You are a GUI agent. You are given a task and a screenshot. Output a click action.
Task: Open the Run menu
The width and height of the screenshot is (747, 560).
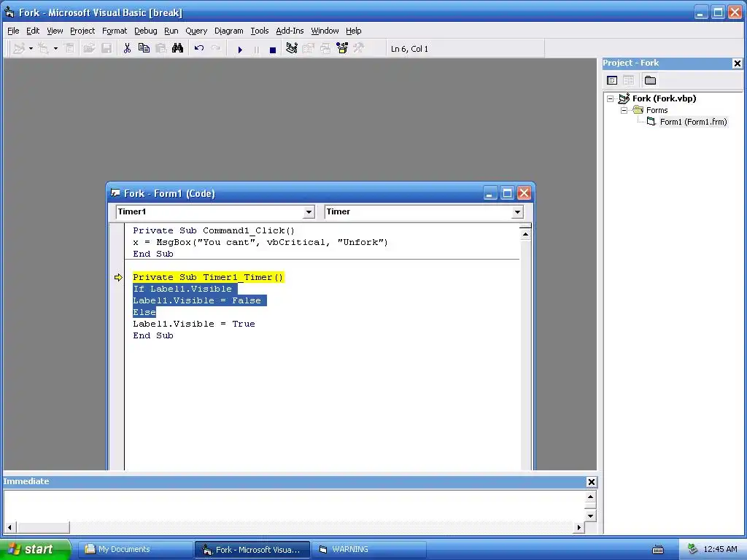[x=171, y=31]
